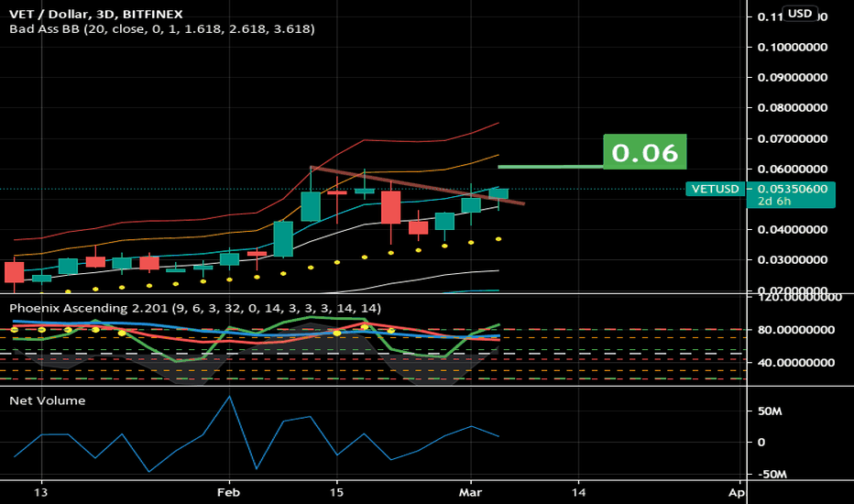The width and height of the screenshot is (854, 504).
Task: Click the latest green candle near March
Action: (498, 193)
